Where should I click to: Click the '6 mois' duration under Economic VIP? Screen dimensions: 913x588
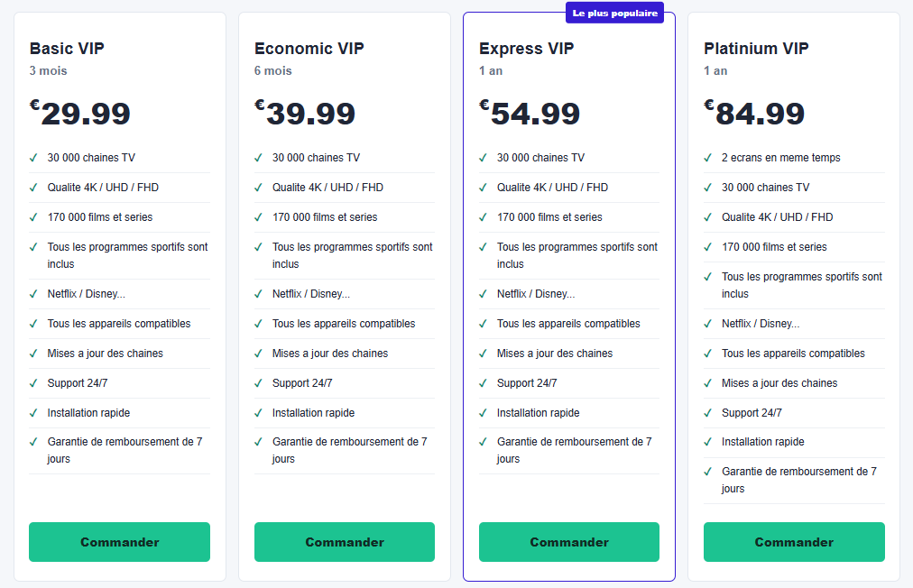point(273,70)
